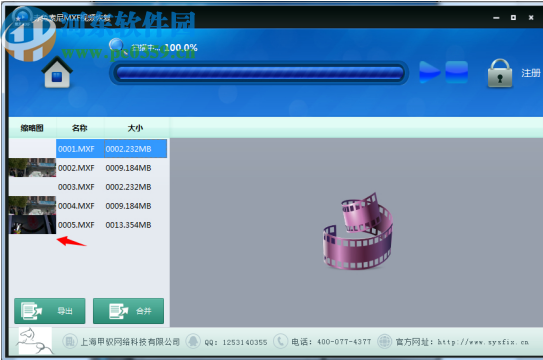Click the horse logo in the footer
Viewport: 543px width, 360px height.
tap(35, 341)
